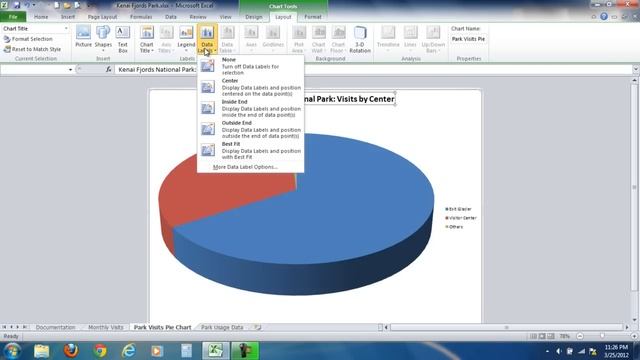Launch Google Chrome from the taskbar

[100, 351]
